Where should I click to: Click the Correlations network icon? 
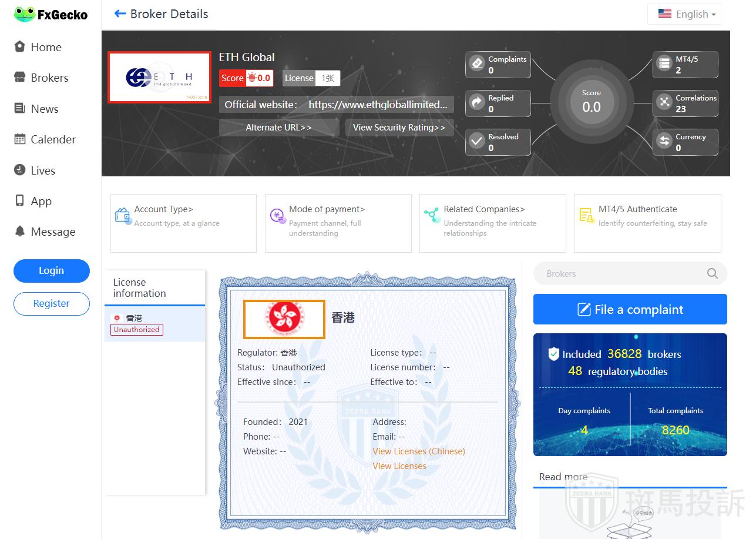point(664,102)
